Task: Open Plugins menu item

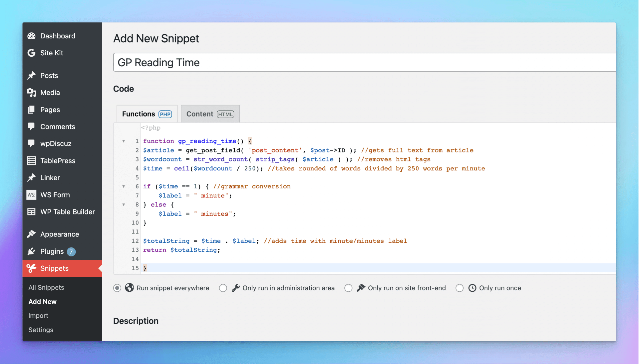Action: [62, 251]
